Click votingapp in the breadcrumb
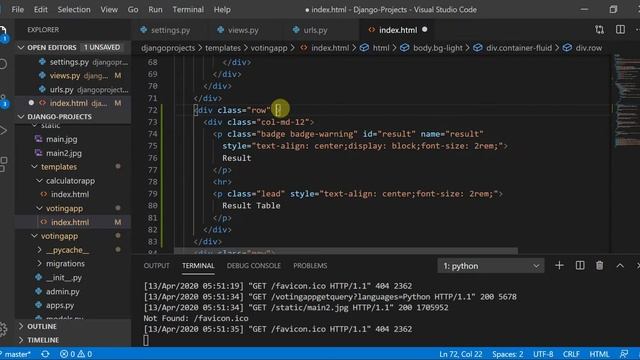This screenshot has height=360, width=640. (269, 48)
